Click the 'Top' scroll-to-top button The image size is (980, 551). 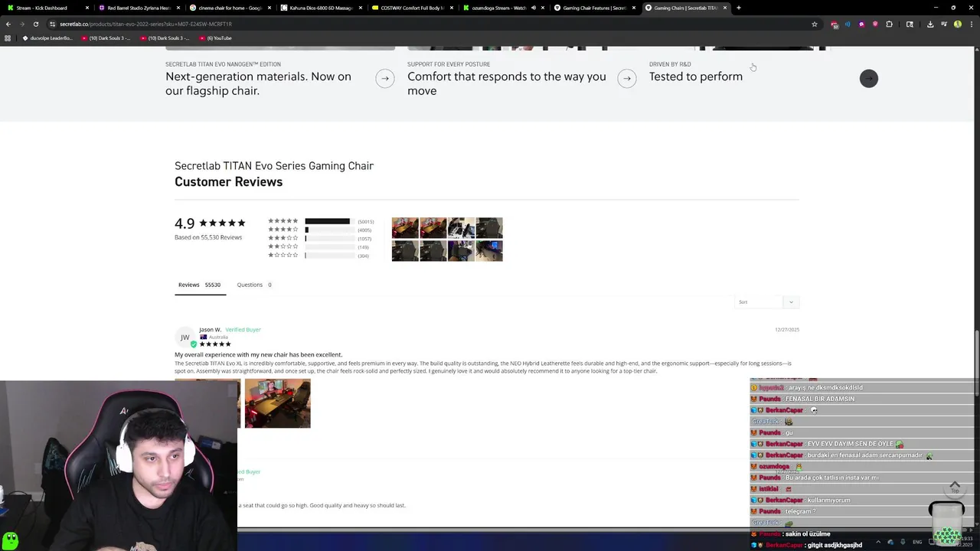[955, 486]
